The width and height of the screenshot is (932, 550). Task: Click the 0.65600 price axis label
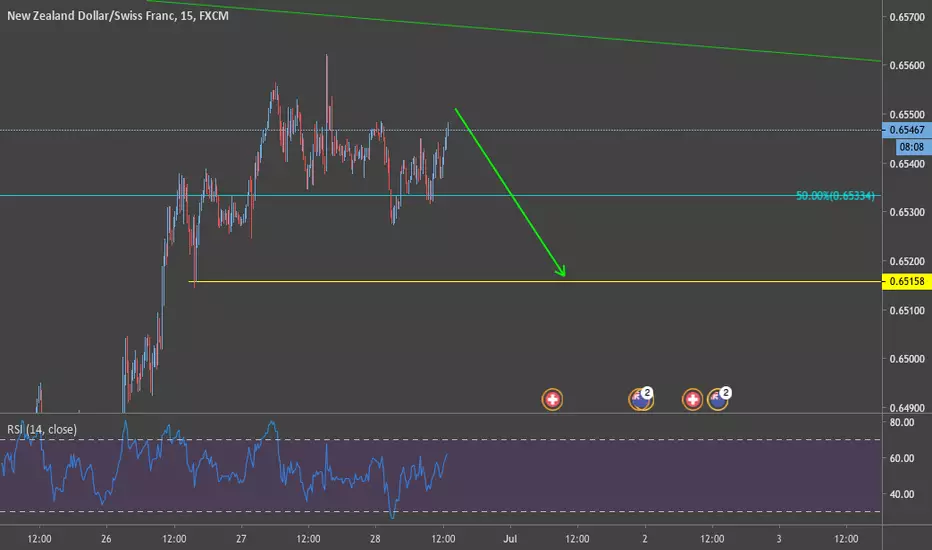coord(907,65)
